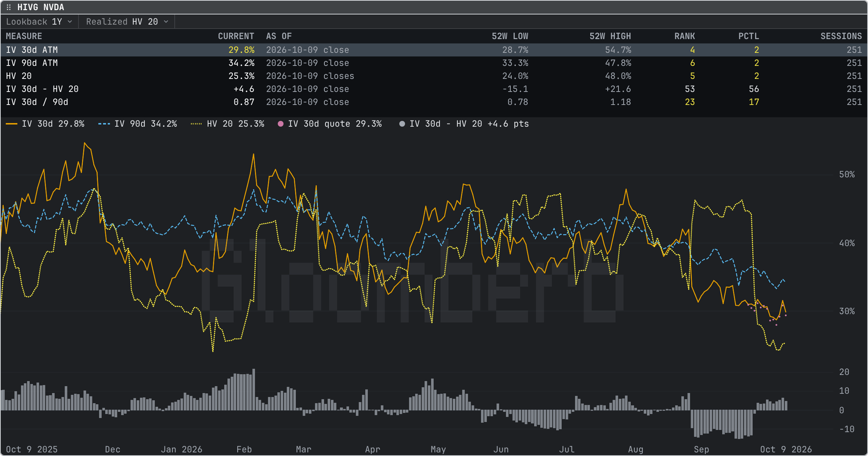Sort by the 52W HIGH column header

(x=610, y=36)
